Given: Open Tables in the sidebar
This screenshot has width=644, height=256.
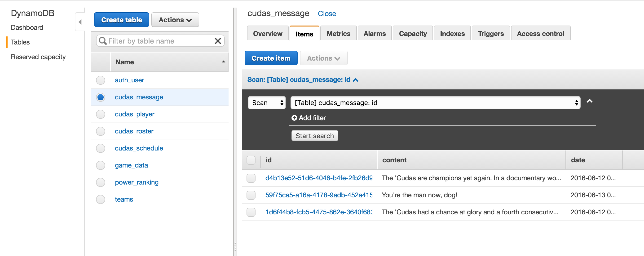Looking at the screenshot, I should click(20, 42).
